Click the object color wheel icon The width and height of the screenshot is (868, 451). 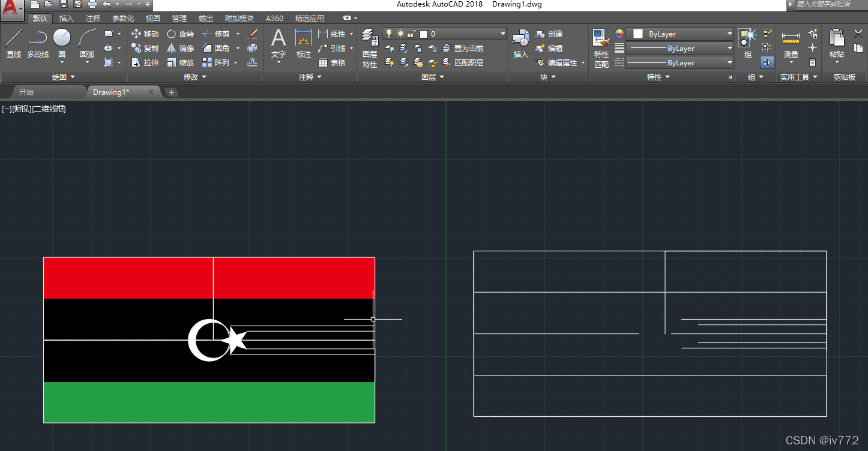tap(619, 34)
